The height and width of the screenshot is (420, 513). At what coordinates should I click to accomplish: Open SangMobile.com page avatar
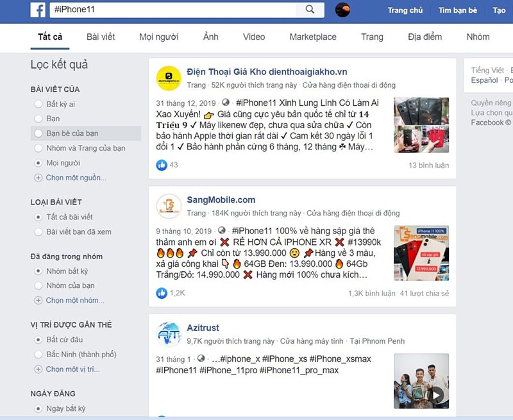pos(169,206)
